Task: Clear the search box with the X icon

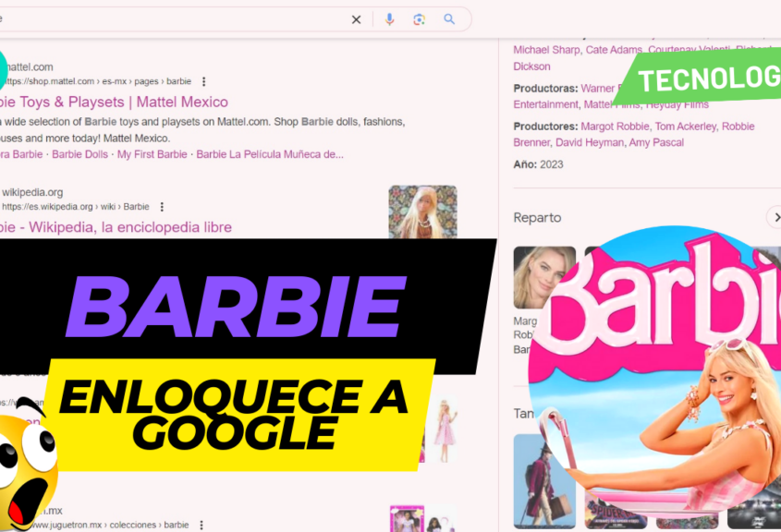Action: point(356,19)
